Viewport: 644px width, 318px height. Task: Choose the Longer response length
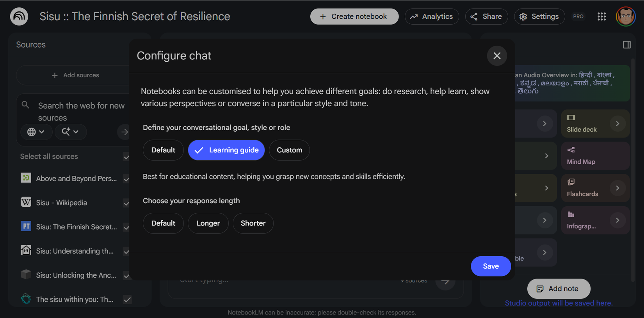coord(208,223)
